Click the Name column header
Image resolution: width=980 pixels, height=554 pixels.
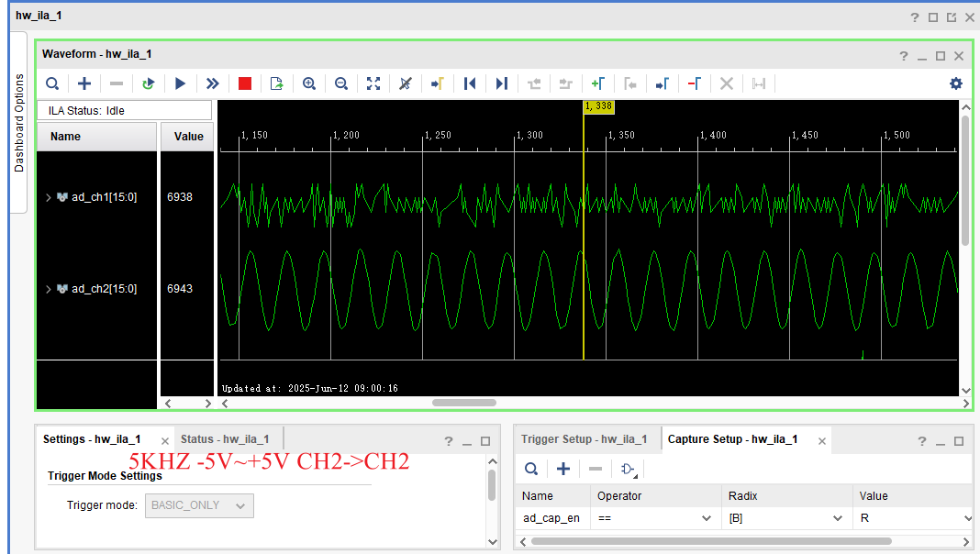pyautogui.click(x=96, y=137)
